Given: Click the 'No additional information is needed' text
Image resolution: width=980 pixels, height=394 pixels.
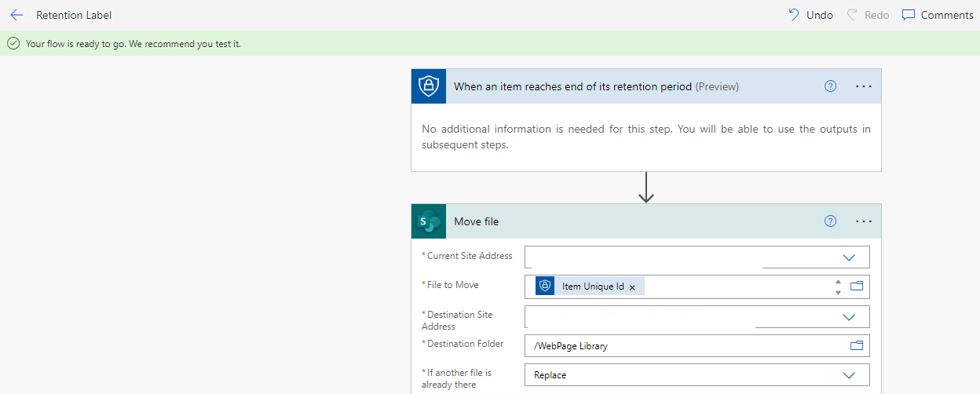Looking at the screenshot, I should pyautogui.click(x=646, y=137).
